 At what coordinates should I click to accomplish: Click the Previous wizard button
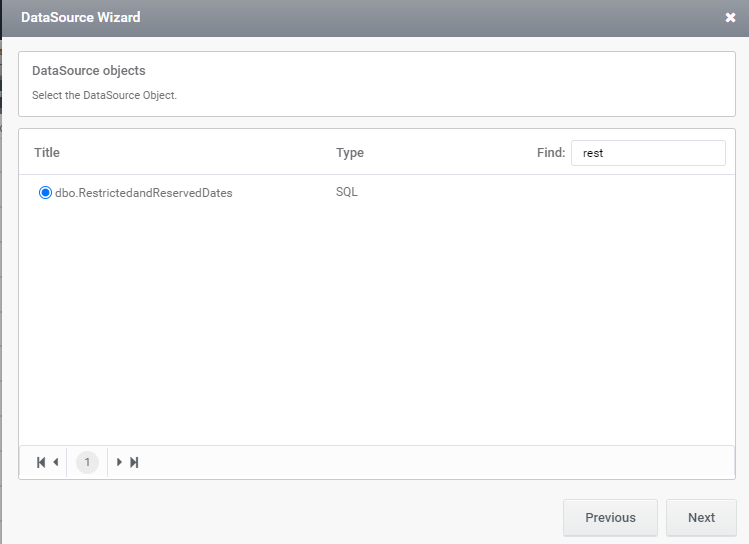610,518
